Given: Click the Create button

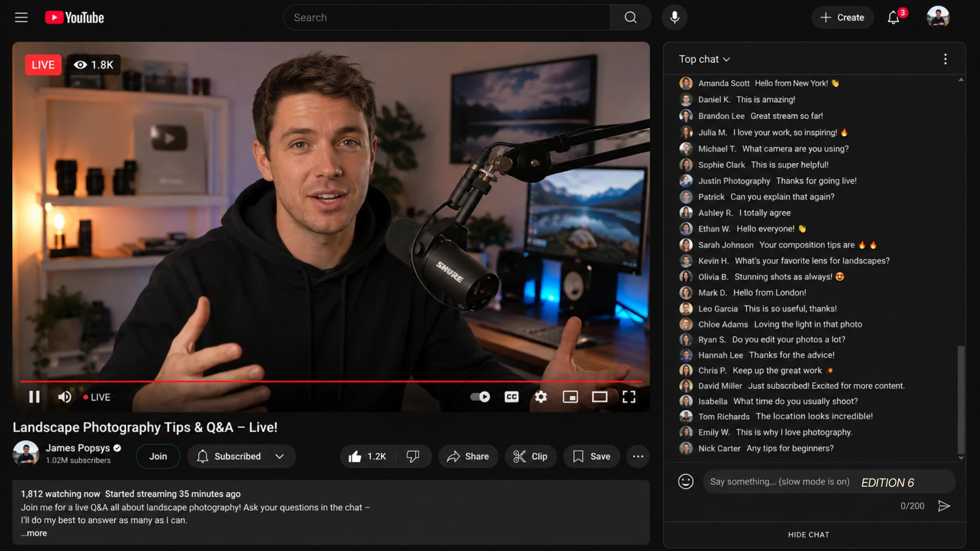Looking at the screenshot, I should click(842, 17).
